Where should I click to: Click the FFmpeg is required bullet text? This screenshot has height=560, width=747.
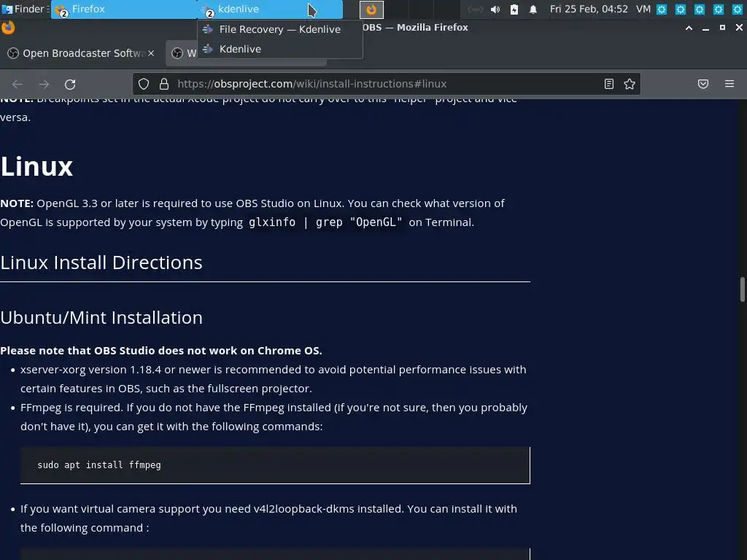[274, 417]
